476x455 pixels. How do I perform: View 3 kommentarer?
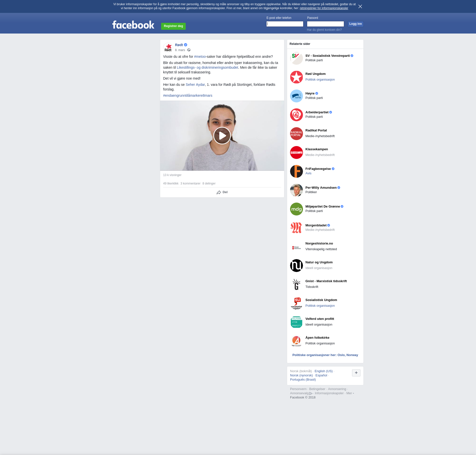[190, 183]
